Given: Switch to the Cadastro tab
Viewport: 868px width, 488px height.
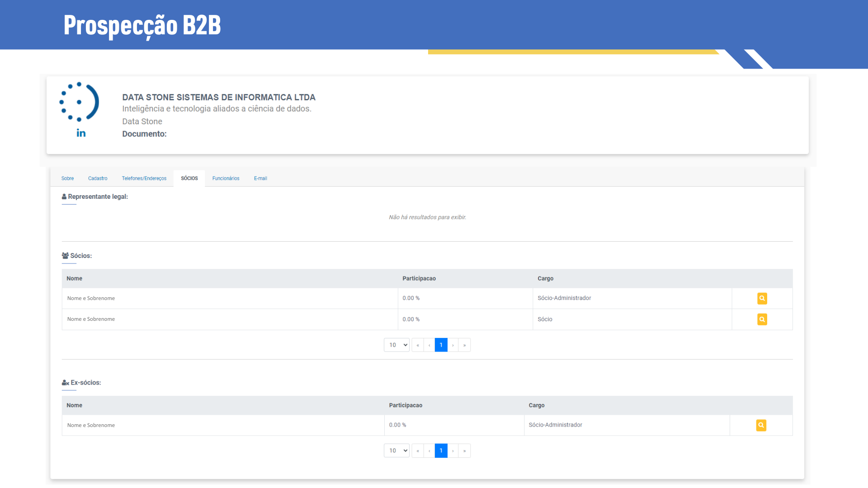Looking at the screenshot, I should coord(98,178).
